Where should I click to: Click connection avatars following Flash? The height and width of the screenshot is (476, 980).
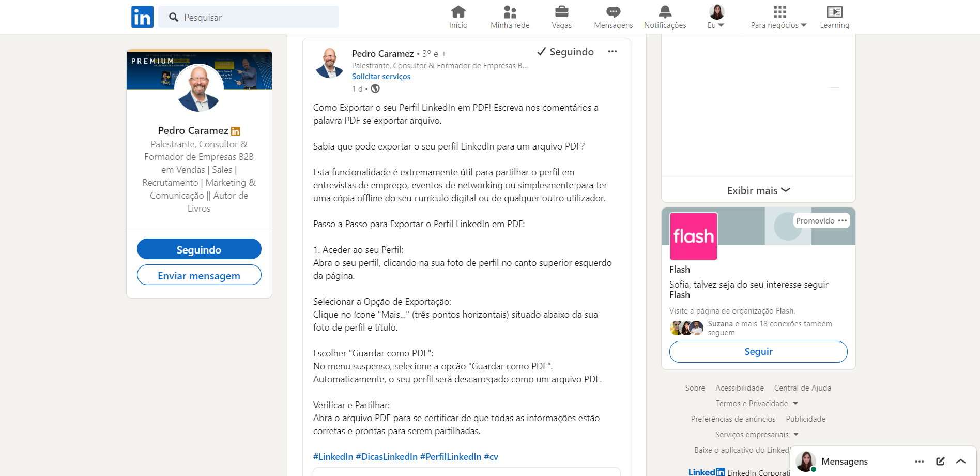[686, 328]
